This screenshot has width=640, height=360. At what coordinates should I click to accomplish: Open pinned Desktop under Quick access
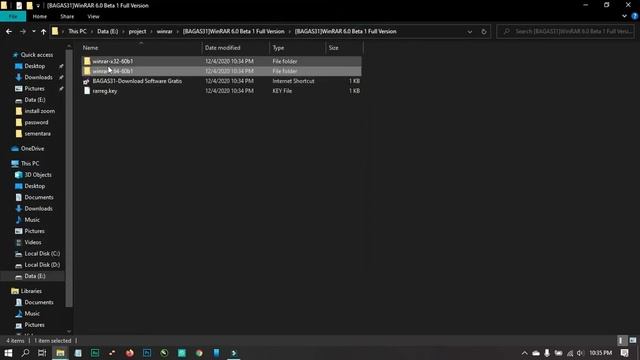(34, 66)
